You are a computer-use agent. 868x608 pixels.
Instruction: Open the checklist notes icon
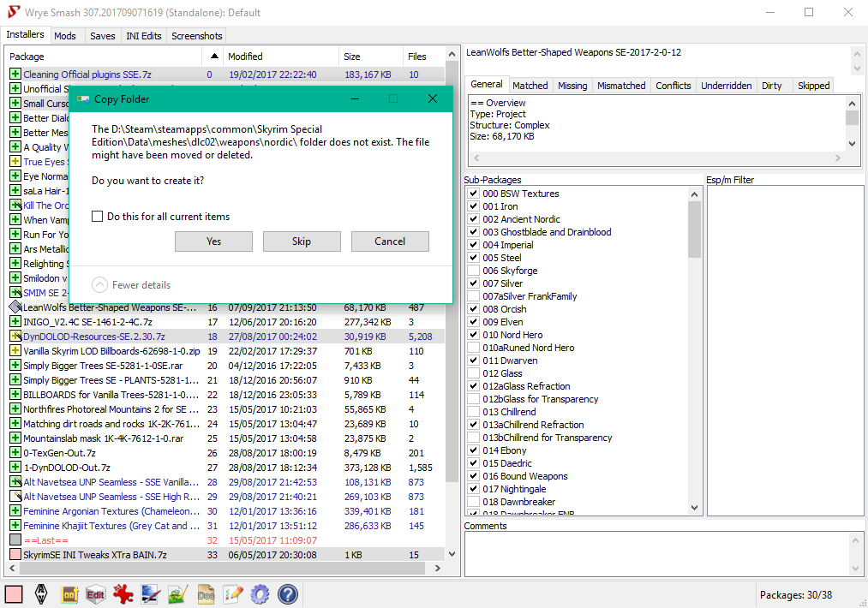coord(232,594)
